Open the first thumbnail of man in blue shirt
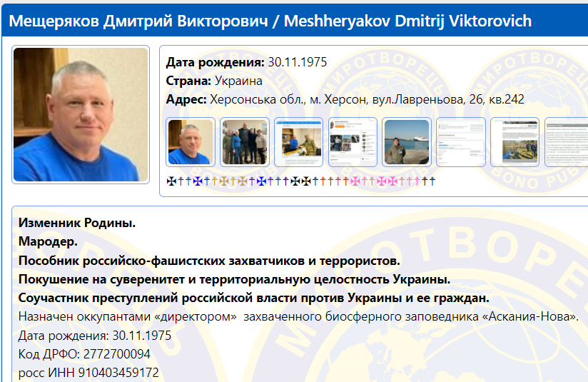Image resolution: width=588 pixels, height=382 pixels. (x=190, y=142)
